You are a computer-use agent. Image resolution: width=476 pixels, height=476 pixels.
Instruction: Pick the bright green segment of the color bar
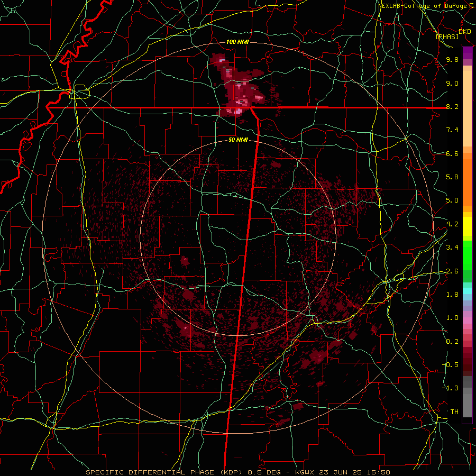click(467, 255)
